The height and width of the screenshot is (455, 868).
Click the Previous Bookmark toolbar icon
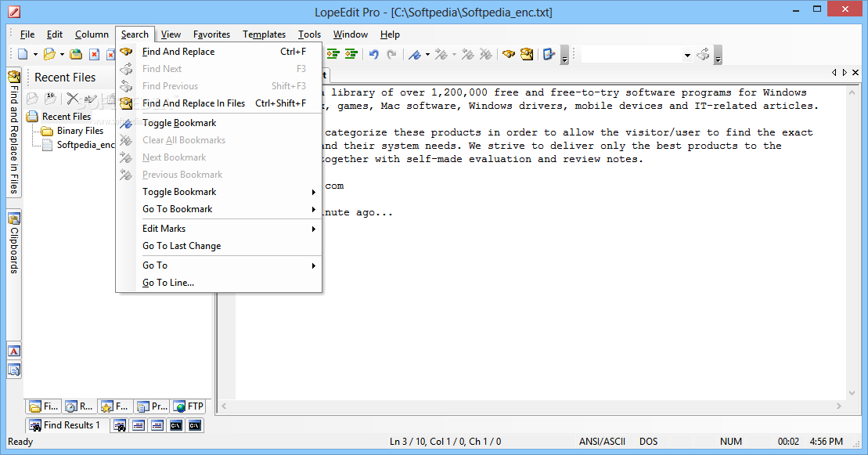click(468, 54)
